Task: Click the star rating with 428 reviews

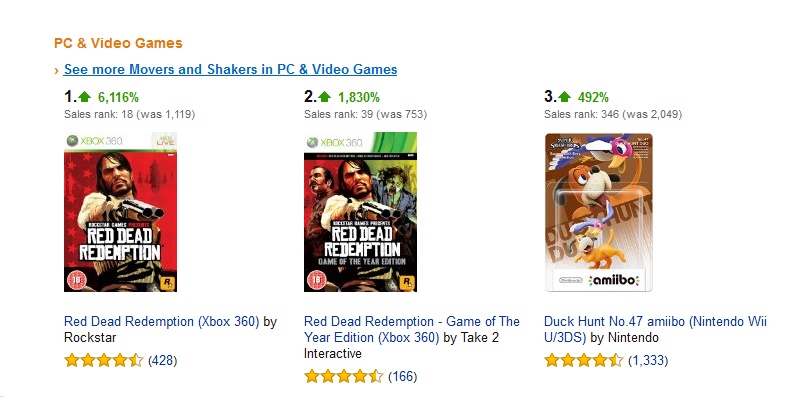Action: 104,361
